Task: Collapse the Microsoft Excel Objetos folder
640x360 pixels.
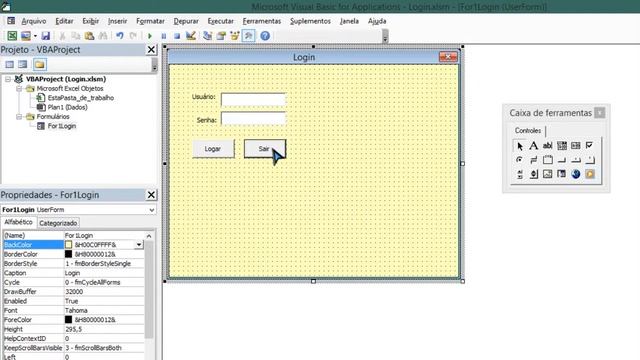Action: coord(19,89)
